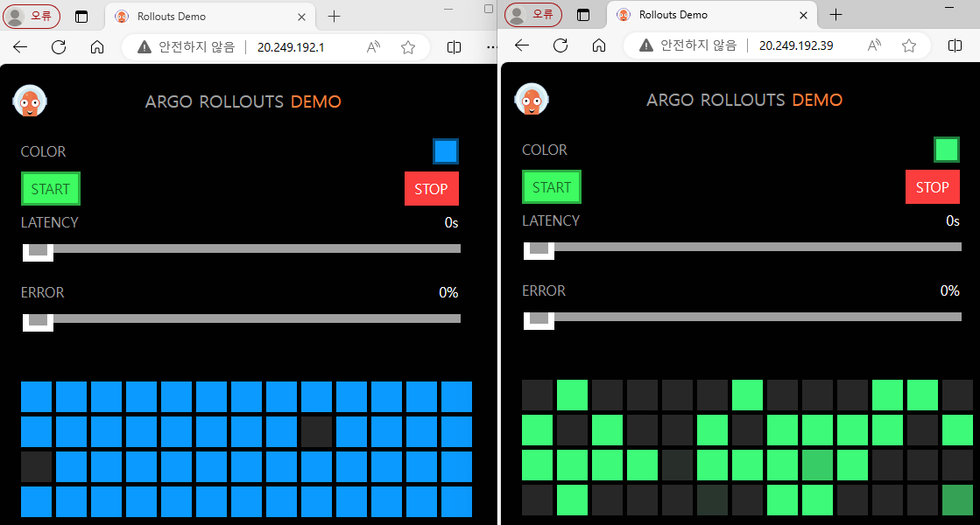The width and height of the screenshot is (980, 525).
Task: Close the Rollouts Demo tab in the left browser
Action: pyautogui.click(x=302, y=17)
